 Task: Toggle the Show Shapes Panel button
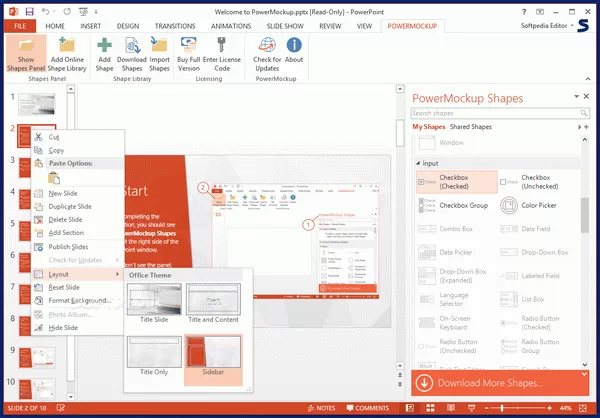coord(26,54)
